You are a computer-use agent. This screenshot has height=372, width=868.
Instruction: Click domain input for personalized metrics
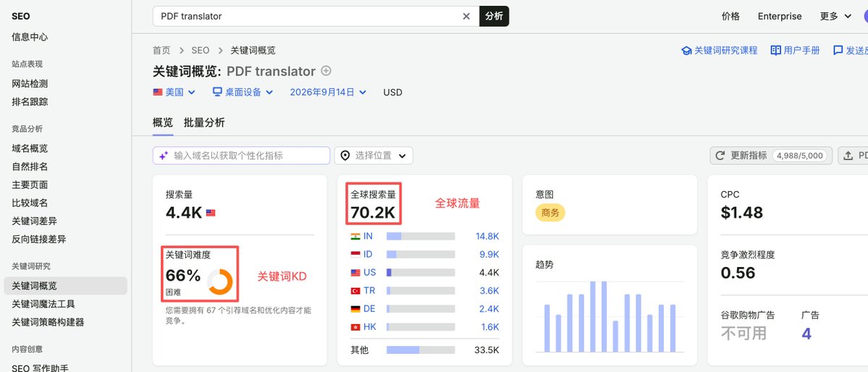point(241,156)
